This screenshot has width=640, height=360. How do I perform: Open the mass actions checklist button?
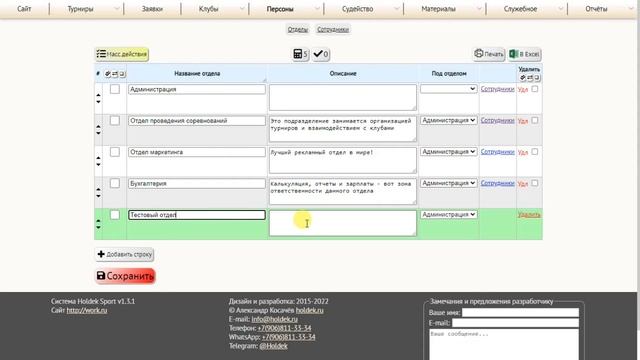click(x=122, y=54)
